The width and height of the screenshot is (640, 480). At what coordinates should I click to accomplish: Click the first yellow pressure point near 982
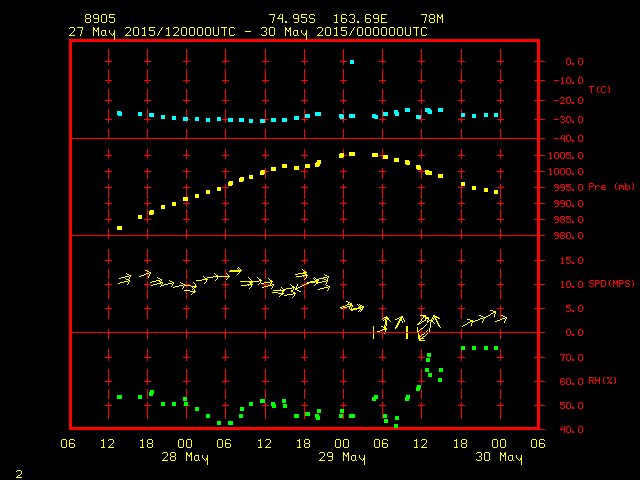tap(120, 228)
